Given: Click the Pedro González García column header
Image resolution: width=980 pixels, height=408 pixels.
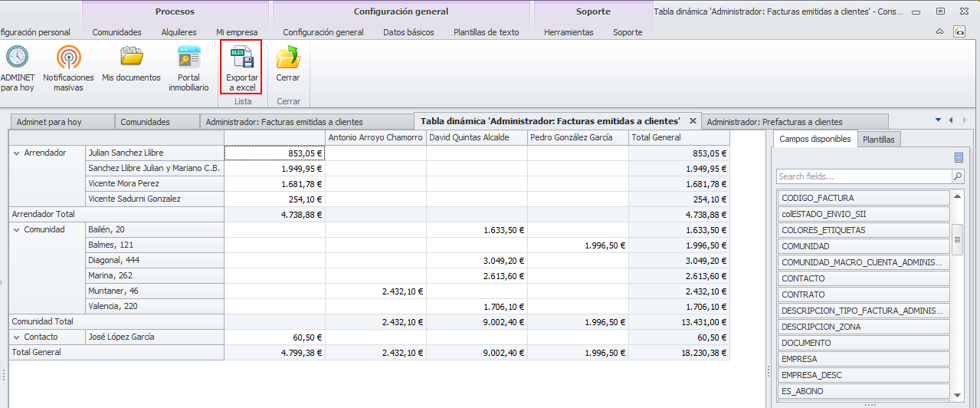Looking at the screenshot, I should point(578,138).
